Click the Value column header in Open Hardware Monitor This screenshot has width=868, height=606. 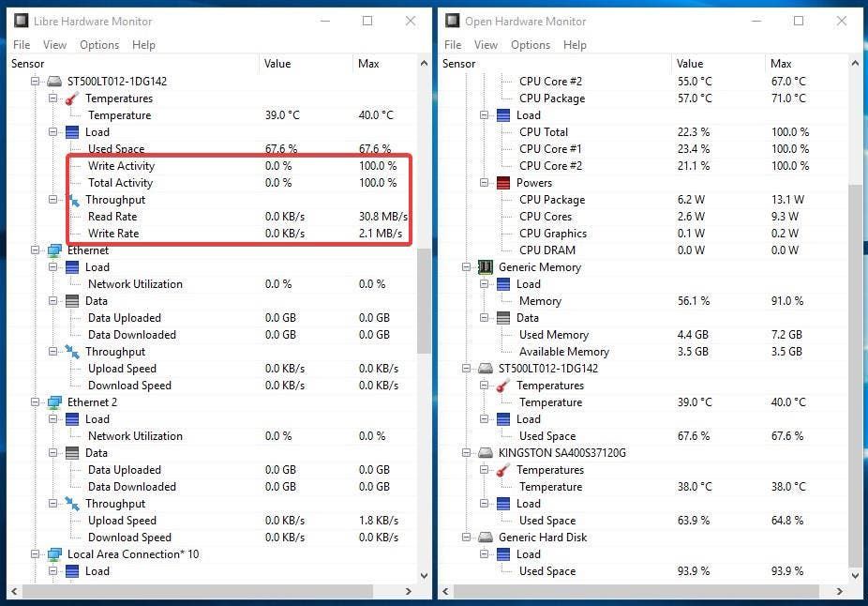pyautogui.click(x=719, y=64)
